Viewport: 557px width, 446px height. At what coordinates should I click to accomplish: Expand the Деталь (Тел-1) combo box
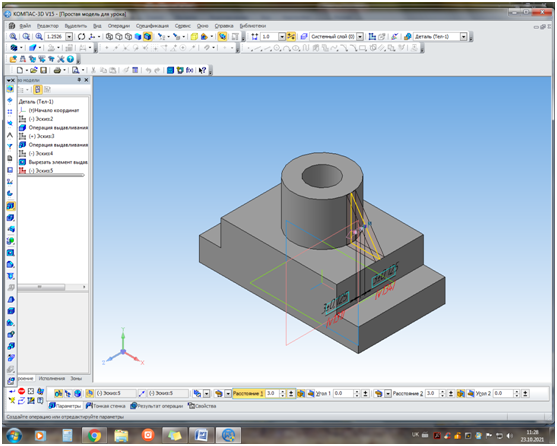(463, 37)
